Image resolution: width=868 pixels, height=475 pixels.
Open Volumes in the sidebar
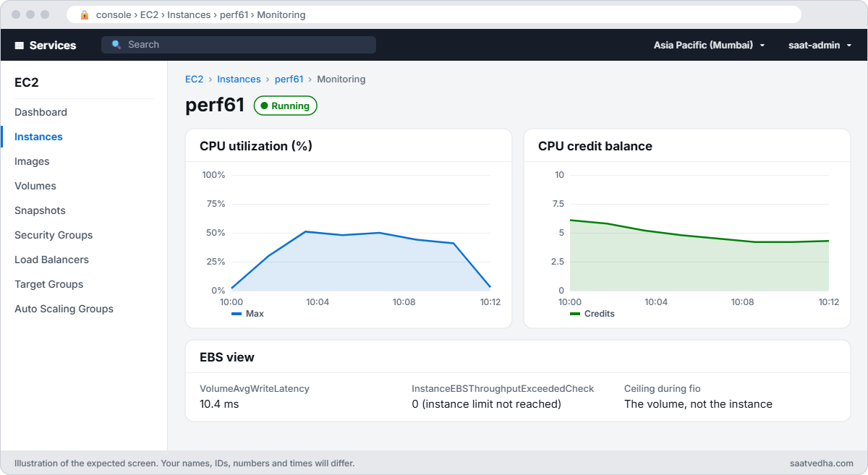(35, 186)
